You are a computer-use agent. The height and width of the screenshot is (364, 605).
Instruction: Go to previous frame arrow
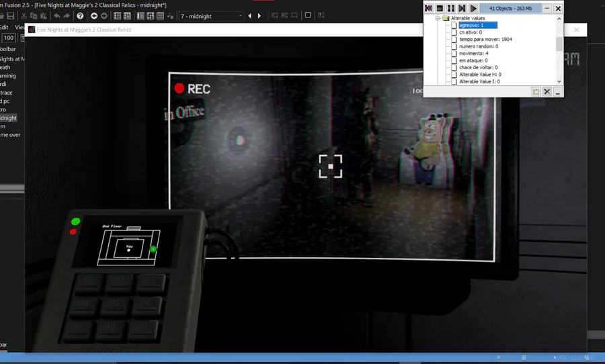pyautogui.click(x=249, y=16)
